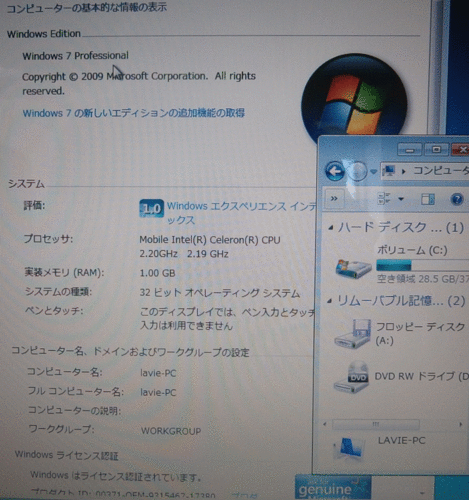
Task: Click the breadcrumb arrow before コンピュータ
Action: pos(404,172)
